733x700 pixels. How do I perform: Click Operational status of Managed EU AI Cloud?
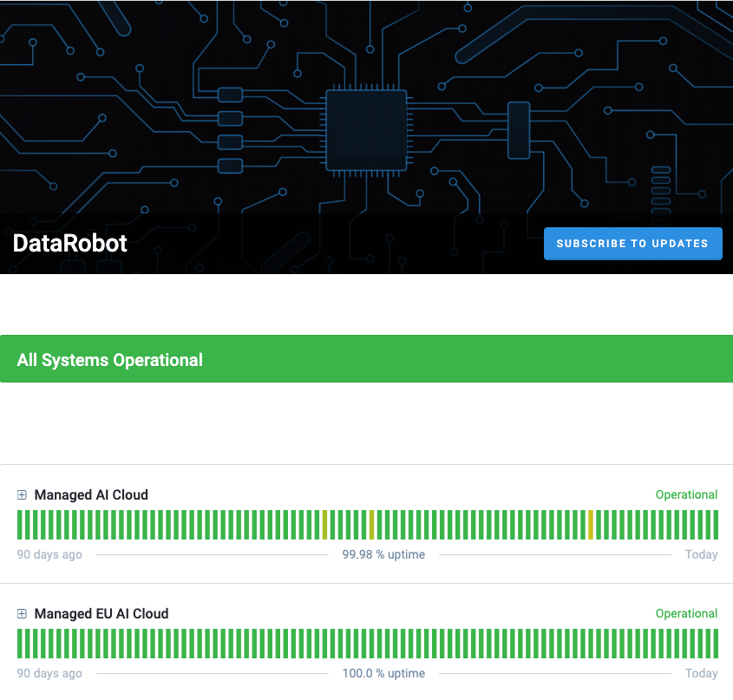click(x=686, y=614)
